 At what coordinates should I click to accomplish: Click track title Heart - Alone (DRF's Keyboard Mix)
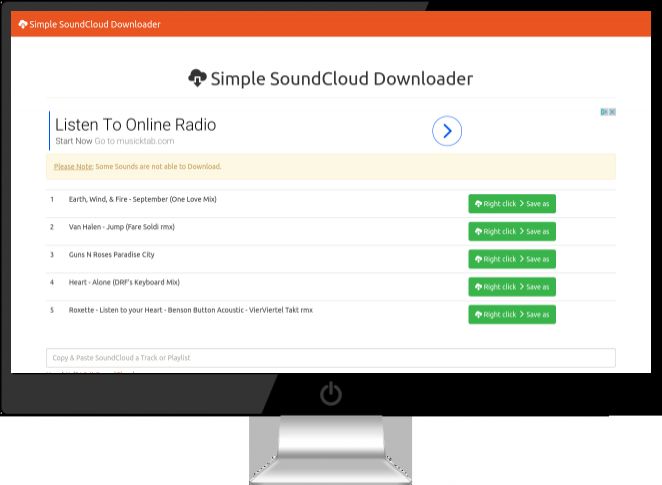(x=124, y=282)
